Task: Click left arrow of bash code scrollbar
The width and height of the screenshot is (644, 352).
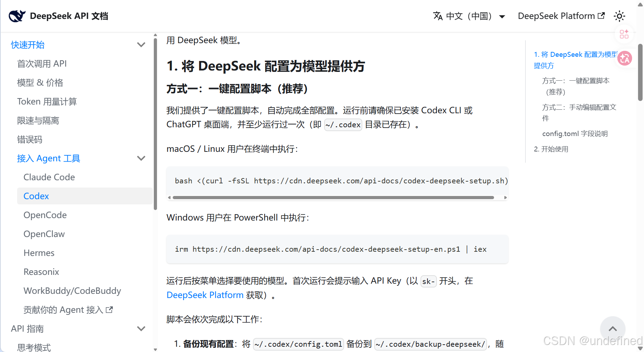Action: (169, 198)
